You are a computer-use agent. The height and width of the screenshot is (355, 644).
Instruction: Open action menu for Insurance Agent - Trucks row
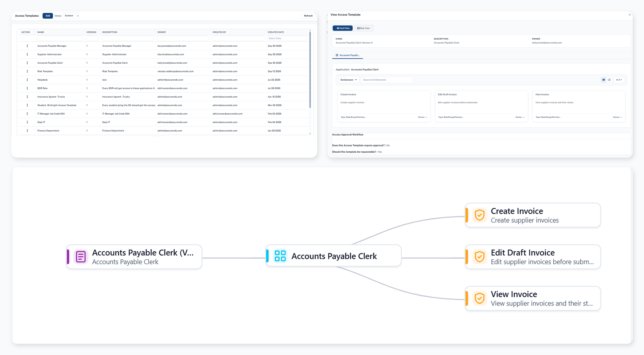[27, 97]
